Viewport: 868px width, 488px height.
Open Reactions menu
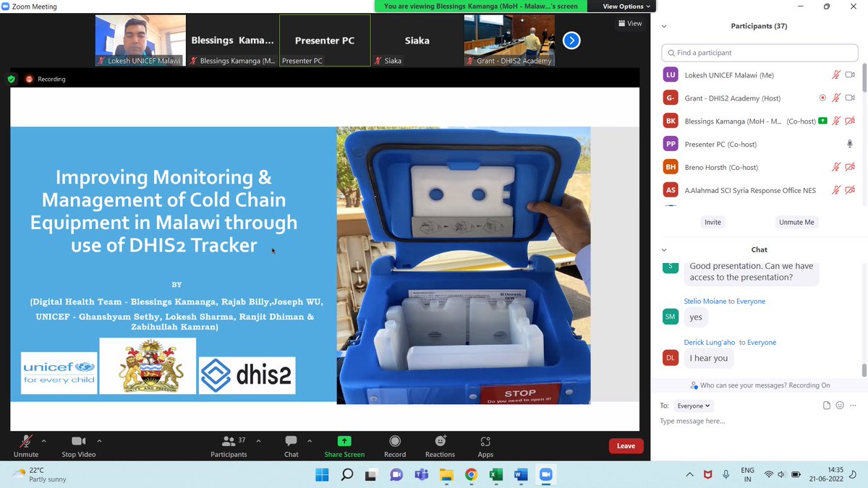pyautogui.click(x=440, y=445)
